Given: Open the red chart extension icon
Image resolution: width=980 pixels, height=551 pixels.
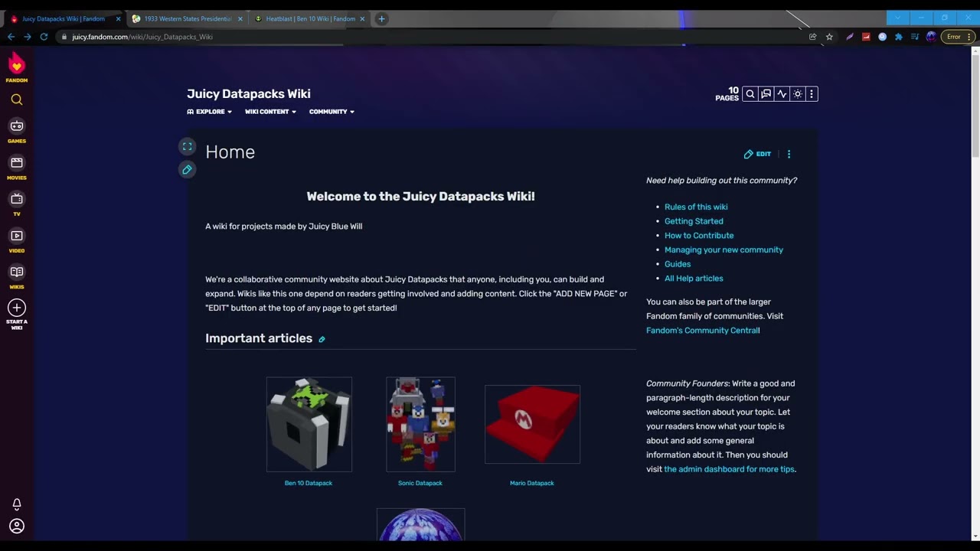Looking at the screenshot, I should pos(866,37).
